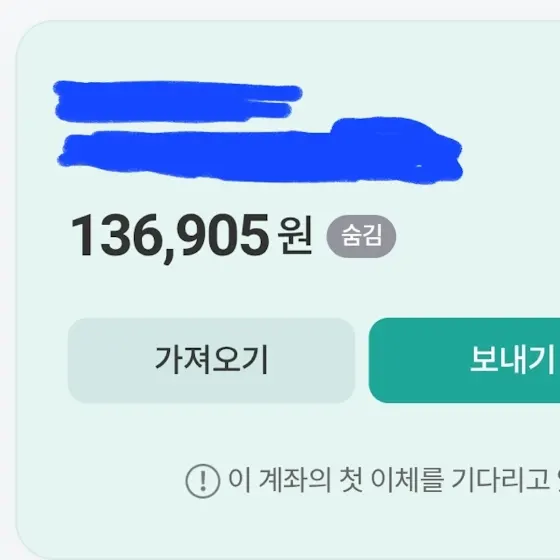
Task: Click the lower blue scribbled account number
Action: pos(261,157)
